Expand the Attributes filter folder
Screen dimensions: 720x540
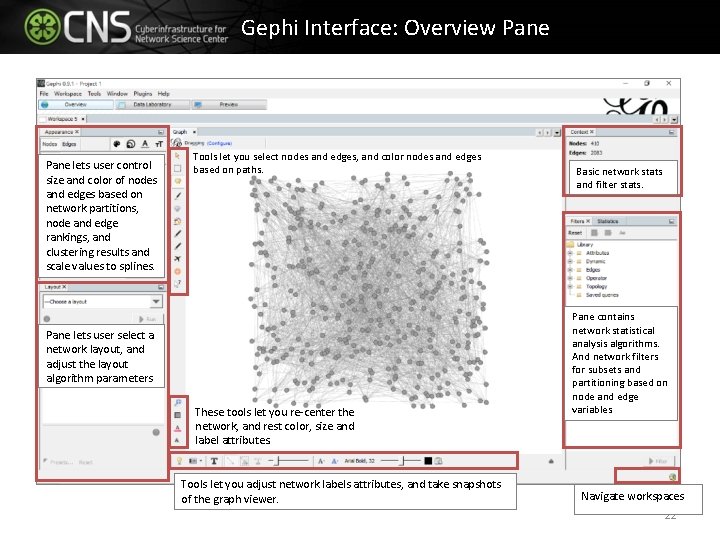tap(570, 253)
